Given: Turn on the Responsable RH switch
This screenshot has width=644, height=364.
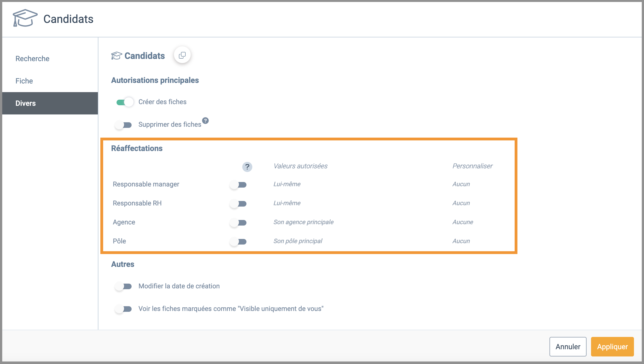Looking at the screenshot, I should 238,203.
